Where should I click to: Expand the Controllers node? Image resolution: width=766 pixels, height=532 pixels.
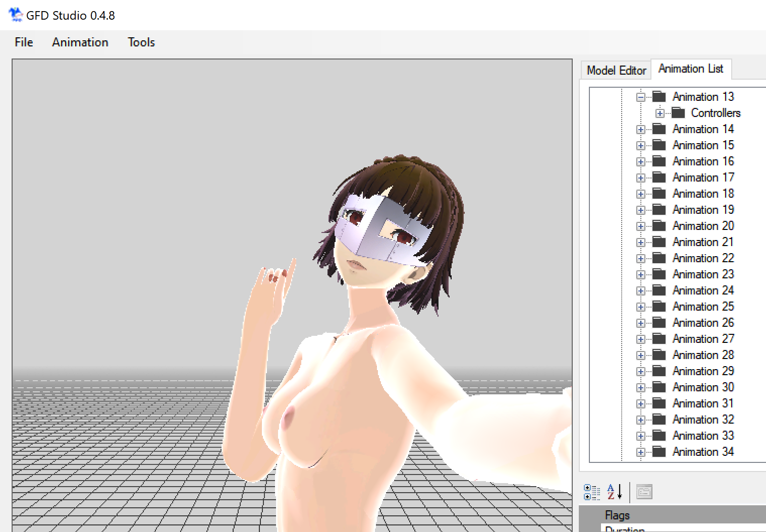(x=660, y=113)
